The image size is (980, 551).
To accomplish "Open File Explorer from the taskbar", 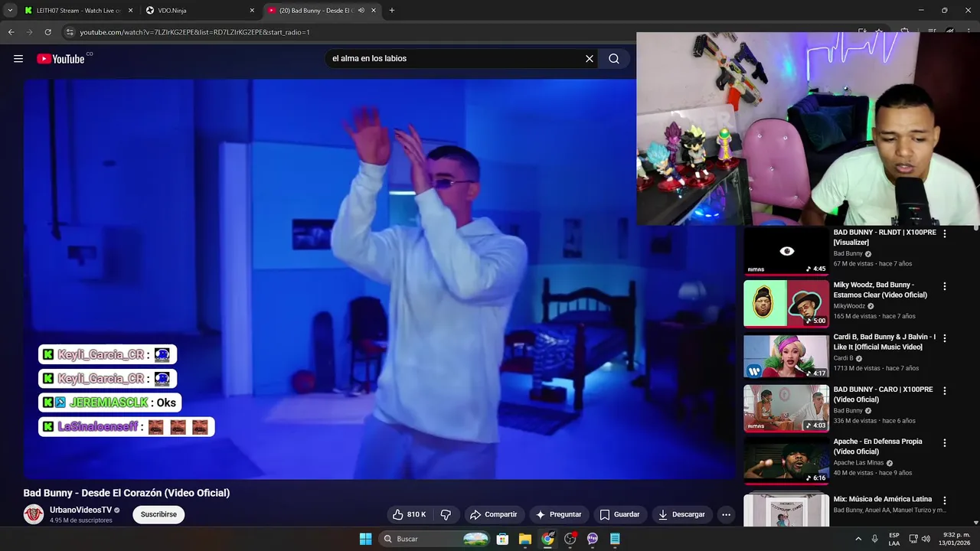I will pyautogui.click(x=525, y=539).
